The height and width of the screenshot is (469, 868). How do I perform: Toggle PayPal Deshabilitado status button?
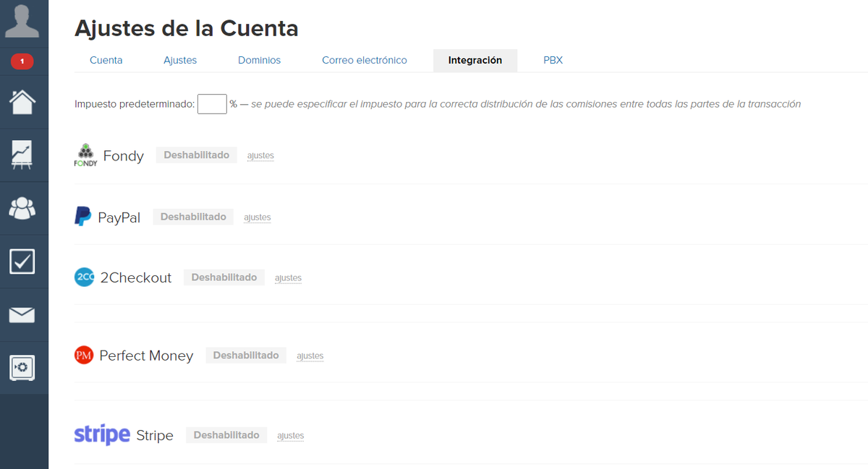pyautogui.click(x=193, y=216)
